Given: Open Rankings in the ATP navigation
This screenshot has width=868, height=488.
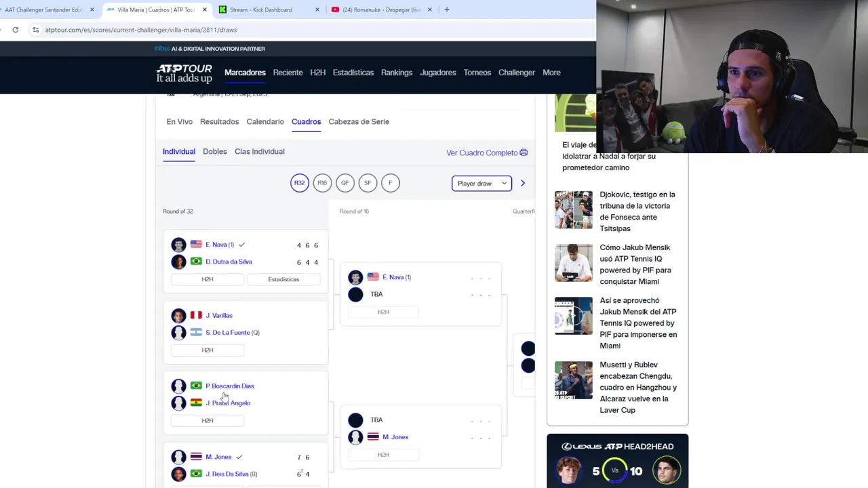Looking at the screenshot, I should click(x=397, y=73).
